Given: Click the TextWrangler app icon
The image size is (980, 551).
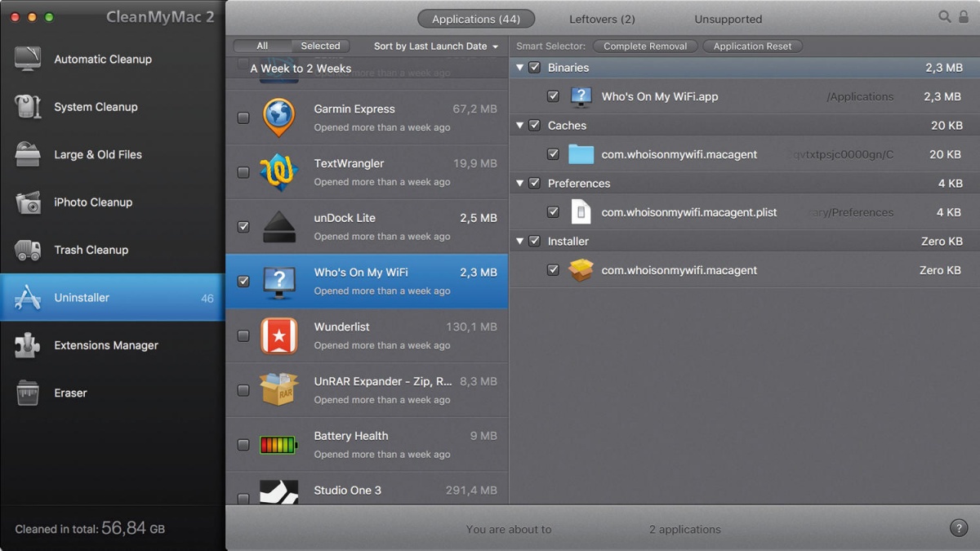Looking at the screenshot, I should pyautogui.click(x=278, y=172).
